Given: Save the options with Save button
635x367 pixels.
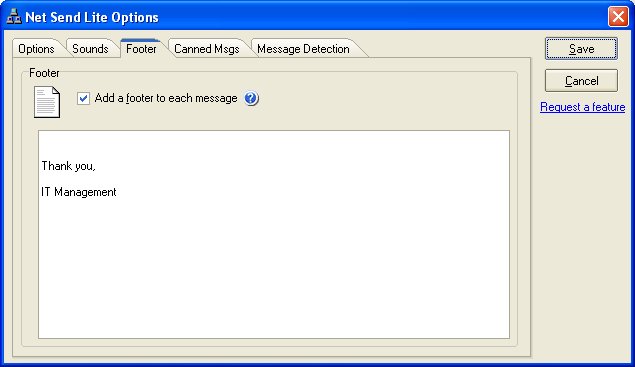Looking at the screenshot, I should pos(581,49).
